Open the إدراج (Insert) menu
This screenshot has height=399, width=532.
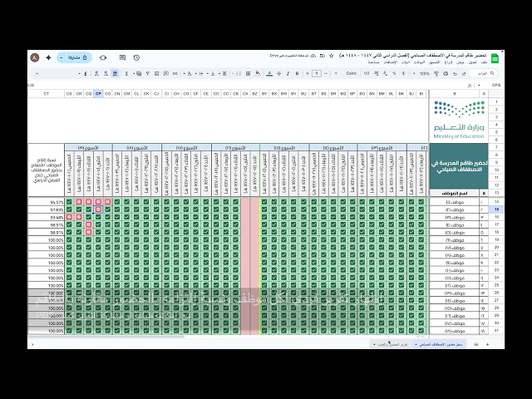tap(448, 62)
